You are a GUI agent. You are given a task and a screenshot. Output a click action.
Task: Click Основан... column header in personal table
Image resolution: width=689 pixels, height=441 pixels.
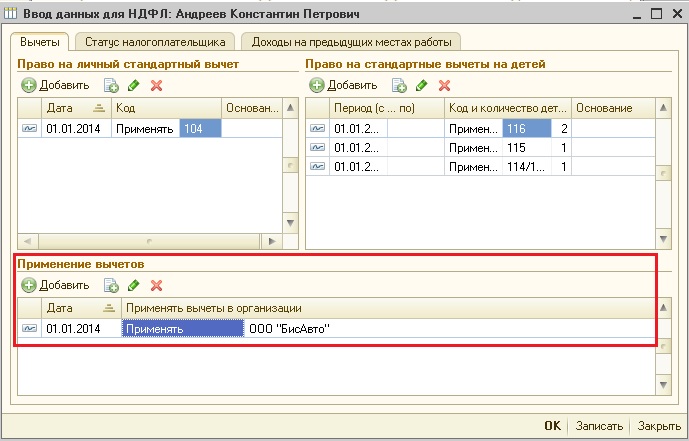point(252,108)
